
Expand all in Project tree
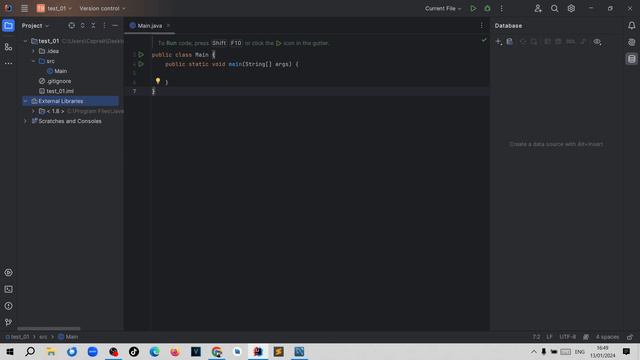point(82,25)
